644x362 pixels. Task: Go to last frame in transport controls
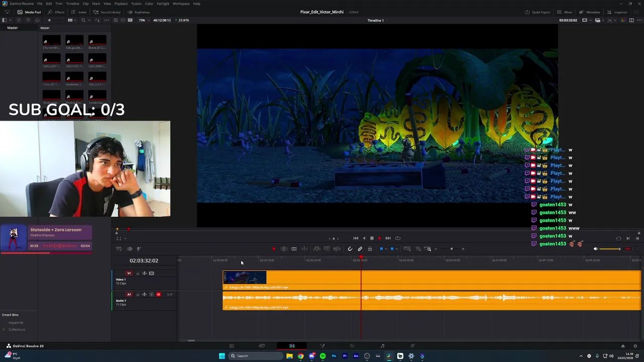coord(388,238)
